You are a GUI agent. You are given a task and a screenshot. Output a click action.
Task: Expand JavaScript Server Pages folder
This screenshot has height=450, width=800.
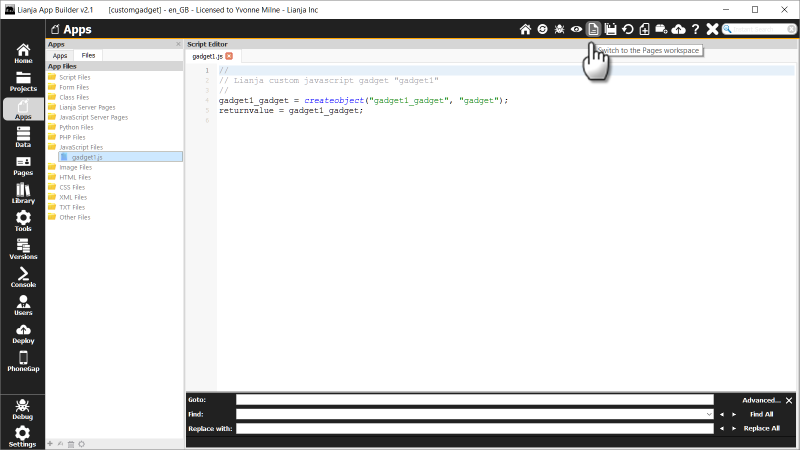(93, 117)
